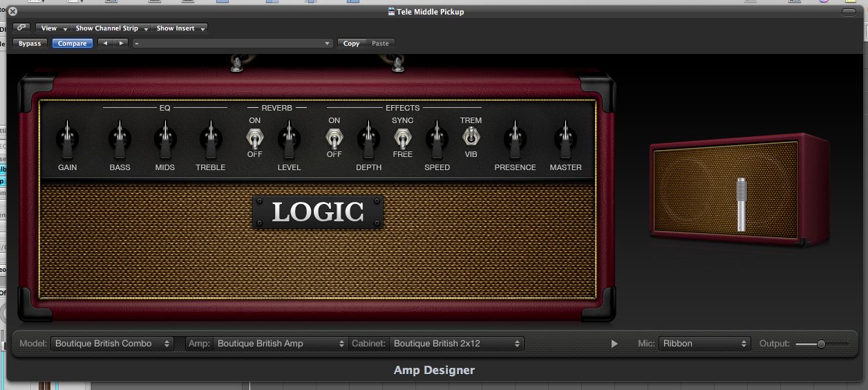Click the Copy button
The height and width of the screenshot is (390, 868).
(352, 44)
